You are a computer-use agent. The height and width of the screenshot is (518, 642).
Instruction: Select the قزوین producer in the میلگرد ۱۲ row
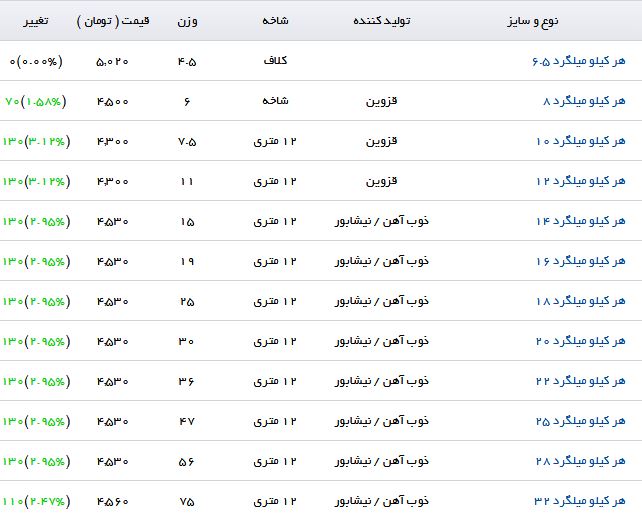tap(381, 181)
